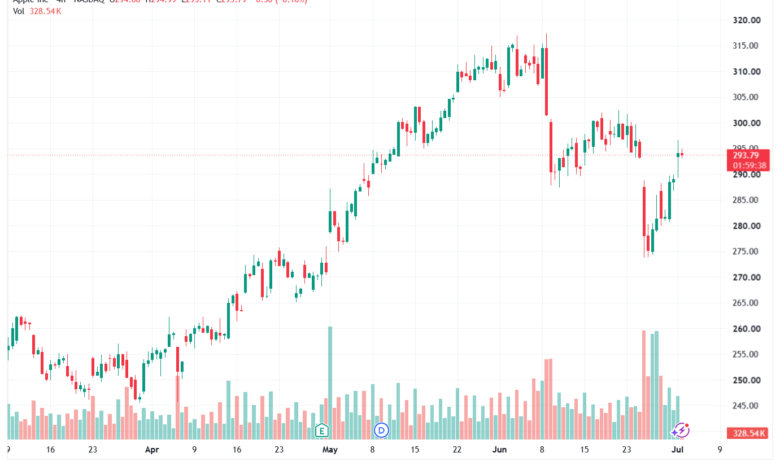Image resolution: width=780 pixels, height=470 pixels.
Task: Click the 310.00 price axis label
Action: coord(747,72)
